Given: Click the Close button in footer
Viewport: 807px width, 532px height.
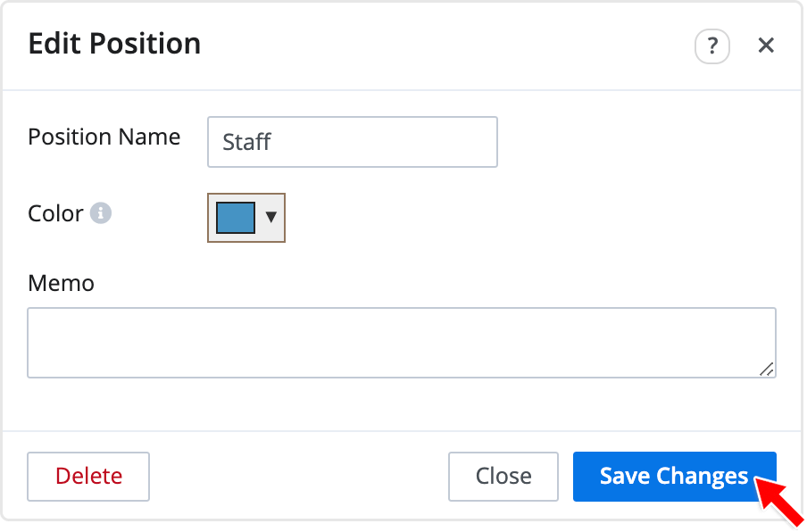Looking at the screenshot, I should pos(503,477).
